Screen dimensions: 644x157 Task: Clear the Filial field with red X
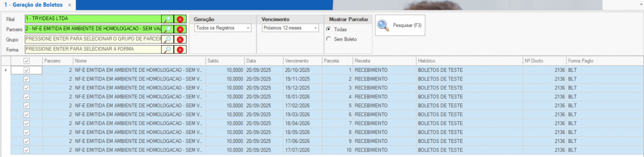coord(180,19)
